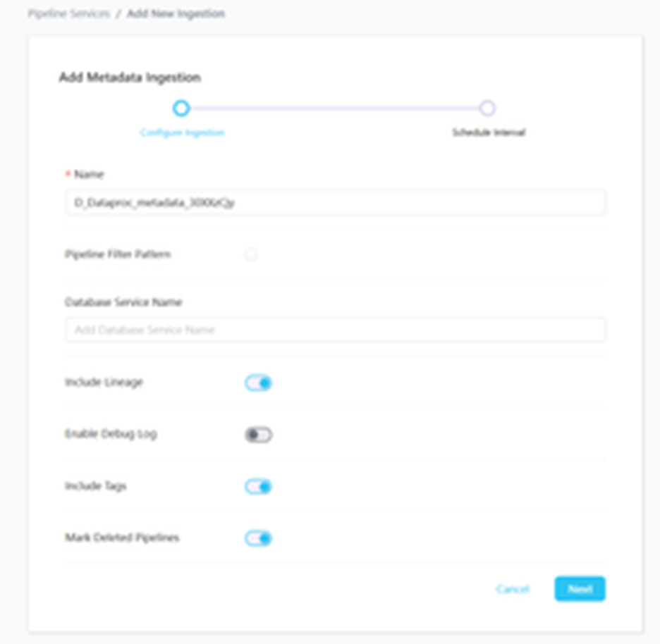Go back to Pipeline Services breadcrumb
660x644 pixels.
[69, 14]
